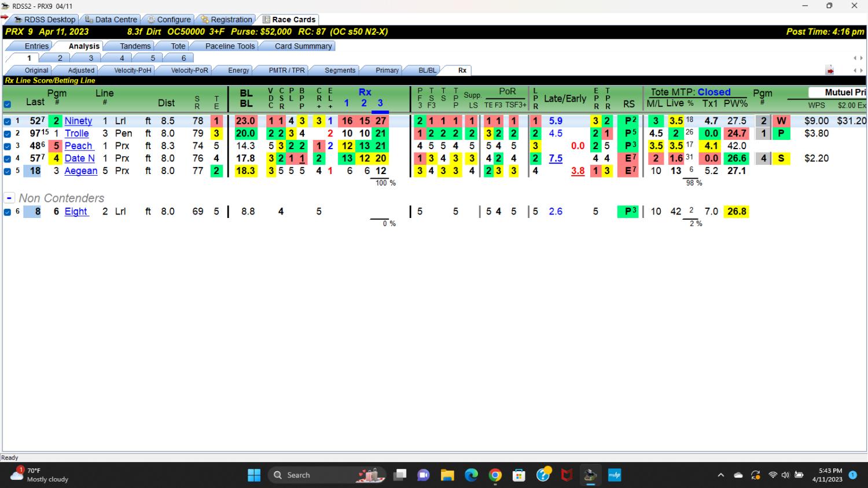Image resolution: width=868 pixels, height=488 pixels.
Task: Uncheck the checkbox for the Aegean row
Action: (x=8, y=171)
